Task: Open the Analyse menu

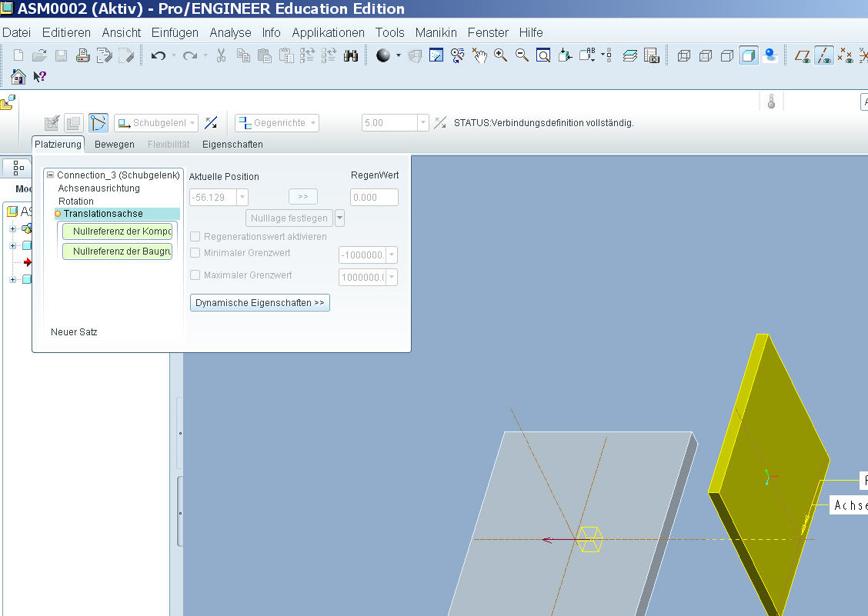Action: 231,32
